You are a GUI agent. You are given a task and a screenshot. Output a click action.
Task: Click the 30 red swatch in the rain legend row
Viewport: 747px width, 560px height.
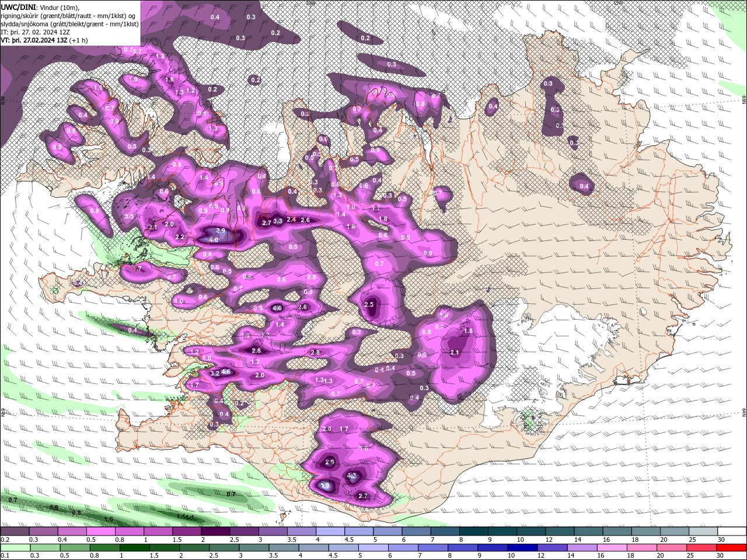pos(731,548)
